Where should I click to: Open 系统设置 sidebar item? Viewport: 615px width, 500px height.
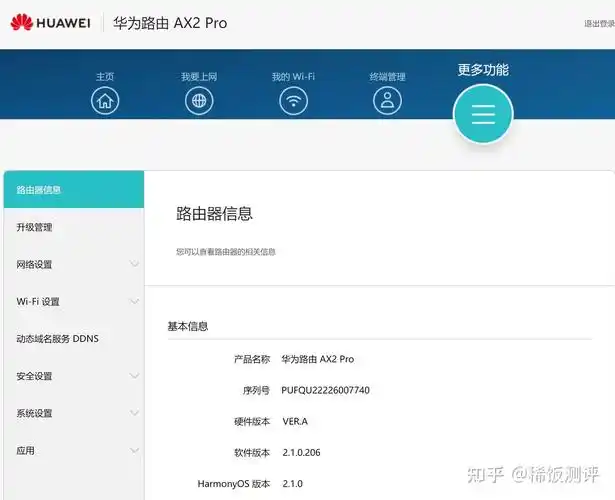pyautogui.click(x=74, y=413)
